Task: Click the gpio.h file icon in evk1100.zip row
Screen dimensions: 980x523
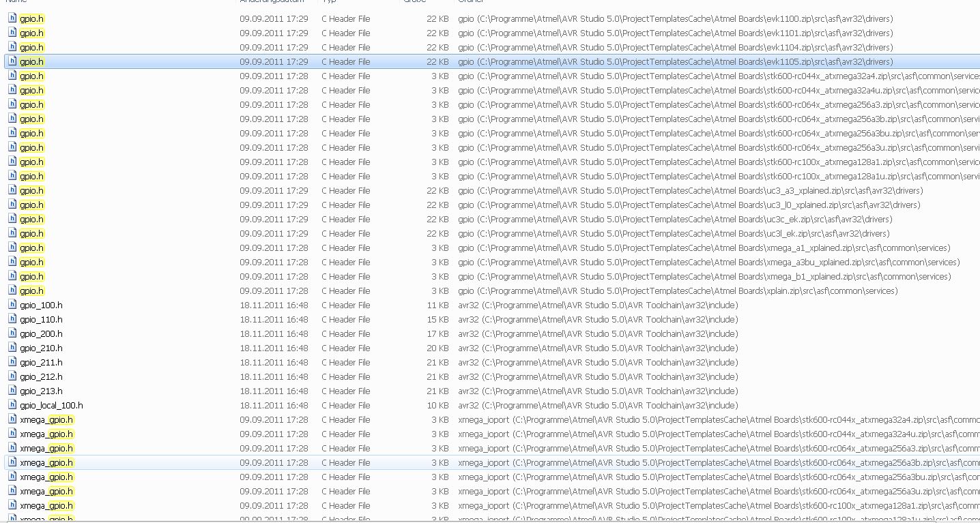Action: tap(12, 18)
